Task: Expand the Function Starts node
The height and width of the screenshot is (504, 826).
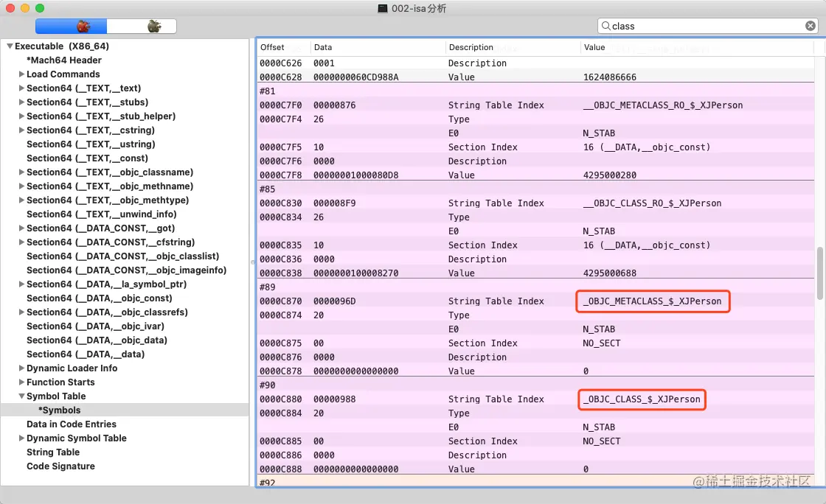Action: (x=21, y=382)
